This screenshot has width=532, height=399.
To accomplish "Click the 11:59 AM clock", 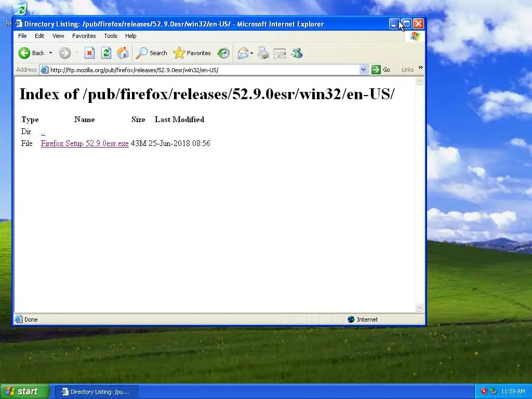I will pyautogui.click(x=513, y=392).
